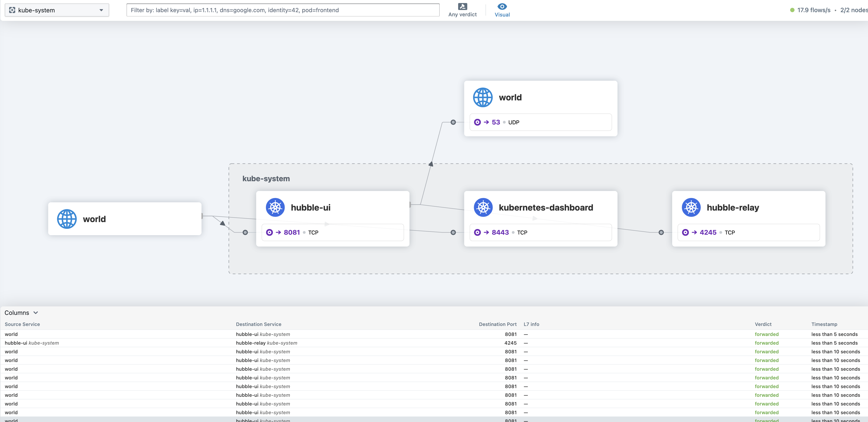This screenshot has height=422, width=868.
Task: Select the kubernetes-dashboard card title
Action: 546,208
